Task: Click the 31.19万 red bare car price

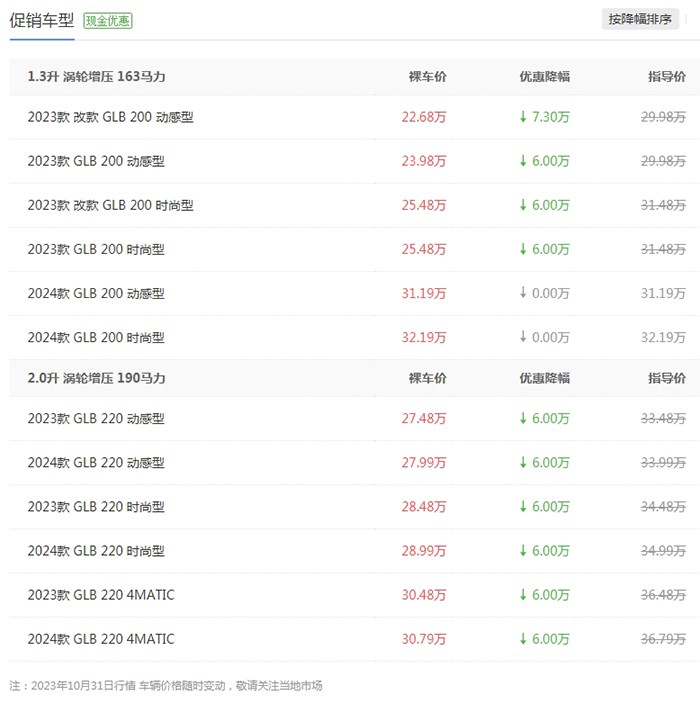Action: click(424, 293)
